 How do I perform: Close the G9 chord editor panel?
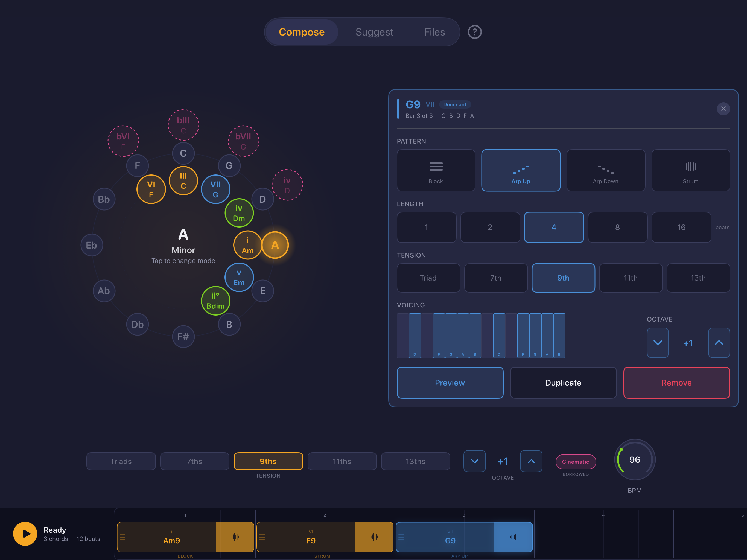pos(723,109)
